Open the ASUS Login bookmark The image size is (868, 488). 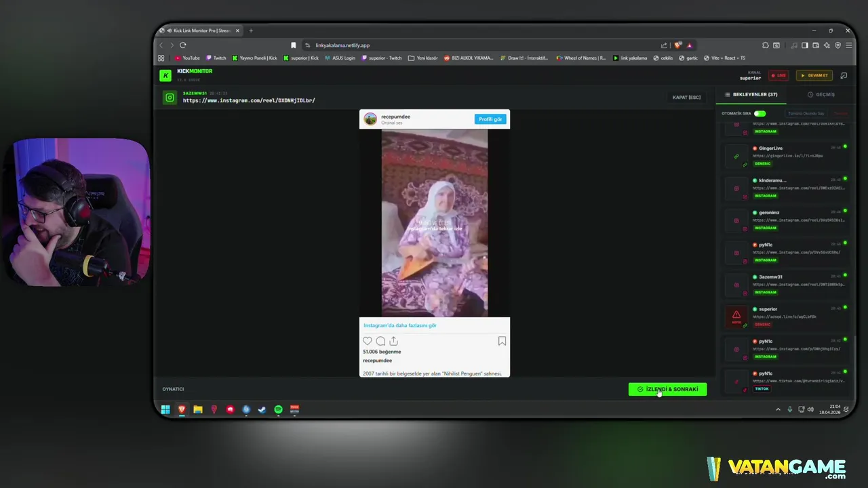click(x=340, y=58)
